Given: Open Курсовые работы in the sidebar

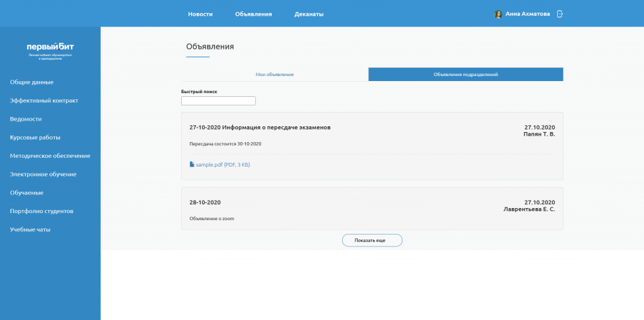Looking at the screenshot, I should click(35, 138).
